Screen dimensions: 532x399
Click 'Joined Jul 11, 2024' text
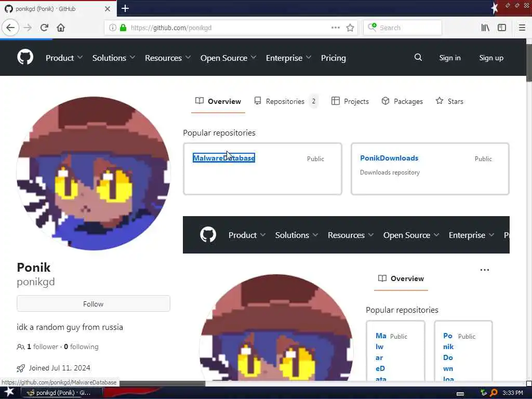[x=59, y=368]
